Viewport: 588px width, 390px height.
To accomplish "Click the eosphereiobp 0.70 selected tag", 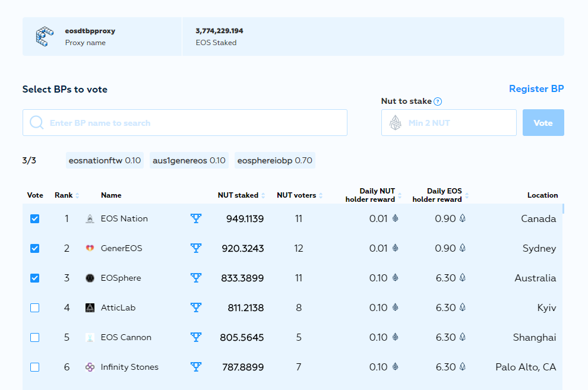I will [x=274, y=160].
